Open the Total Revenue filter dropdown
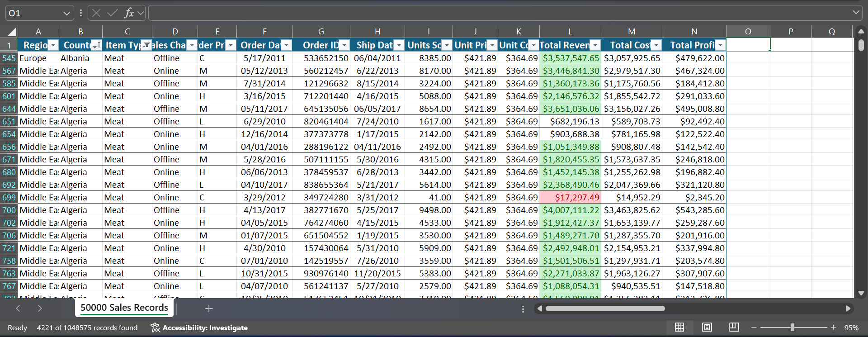Viewport: 868px width, 337px height. tap(595, 45)
